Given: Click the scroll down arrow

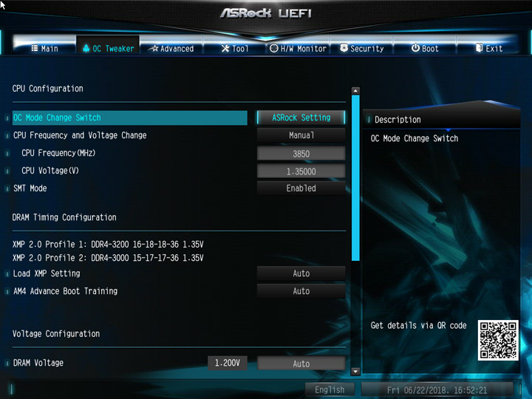Looking at the screenshot, I should (355, 372).
